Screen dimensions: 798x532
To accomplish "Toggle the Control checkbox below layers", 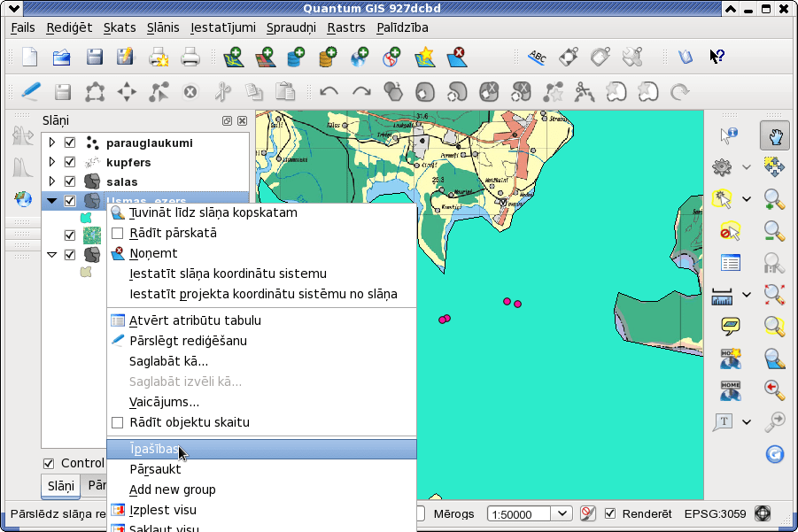I will (x=49, y=463).
